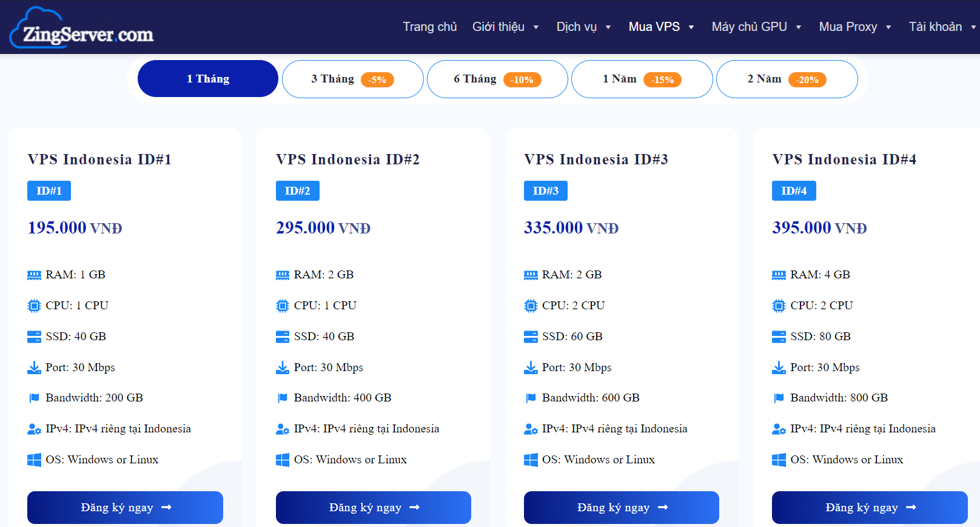Viewport: 980px width, 527px height.
Task: Click the IPv4 user icon in ID#3 card
Action: 531,429
